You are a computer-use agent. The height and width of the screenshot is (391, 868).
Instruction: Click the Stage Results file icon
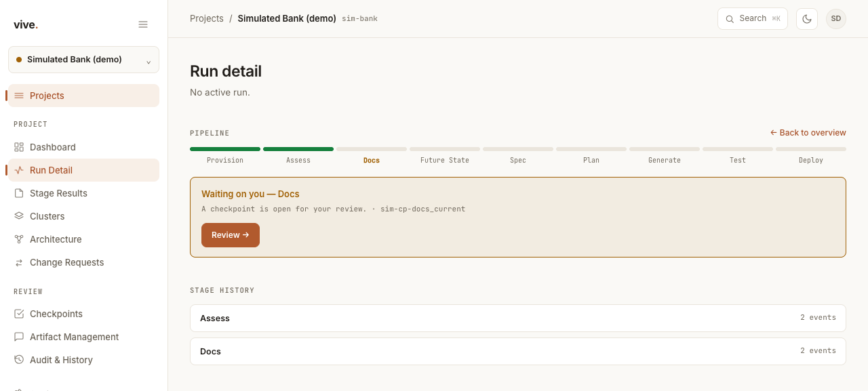pos(19,193)
